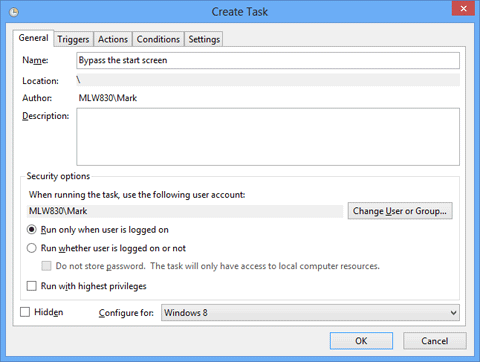Click the user account field showing MLW830\Mark
This screenshot has width=480, height=362.
point(185,211)
